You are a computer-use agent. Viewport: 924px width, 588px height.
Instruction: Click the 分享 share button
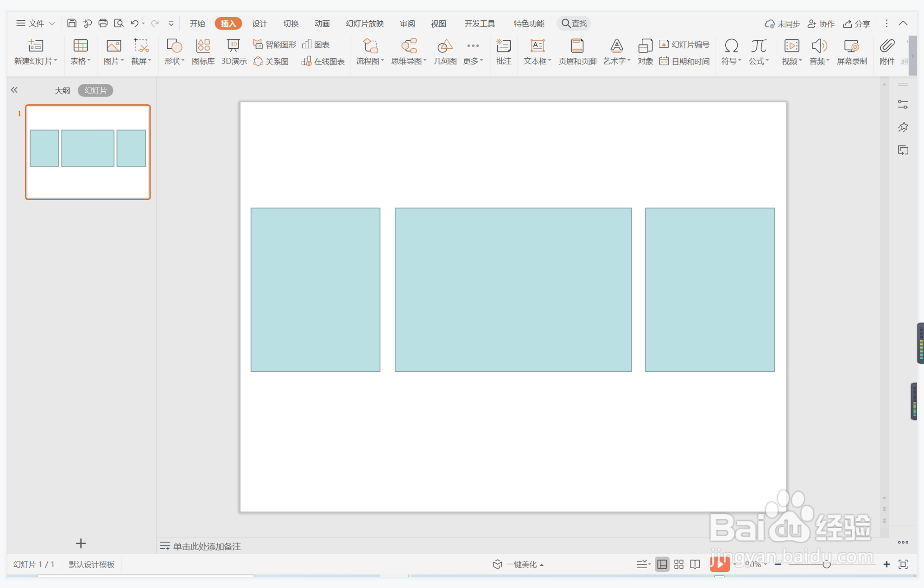(x=856, y=24)
